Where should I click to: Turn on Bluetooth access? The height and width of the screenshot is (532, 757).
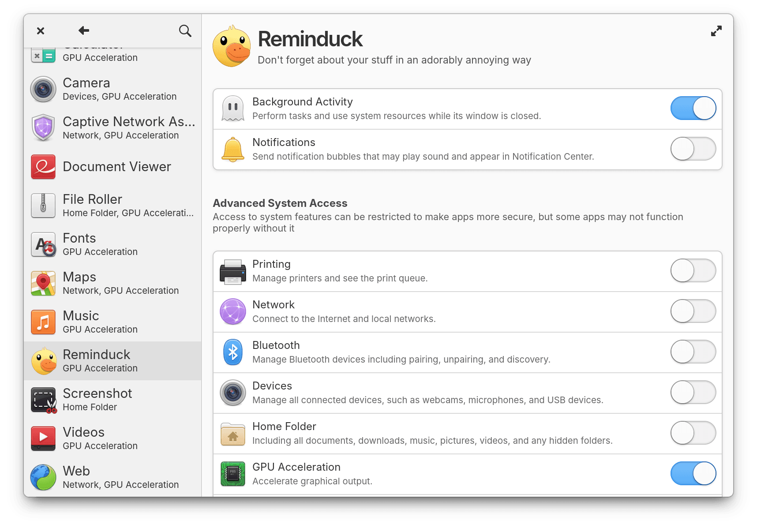pyautogui.click(x=693, y=352)
